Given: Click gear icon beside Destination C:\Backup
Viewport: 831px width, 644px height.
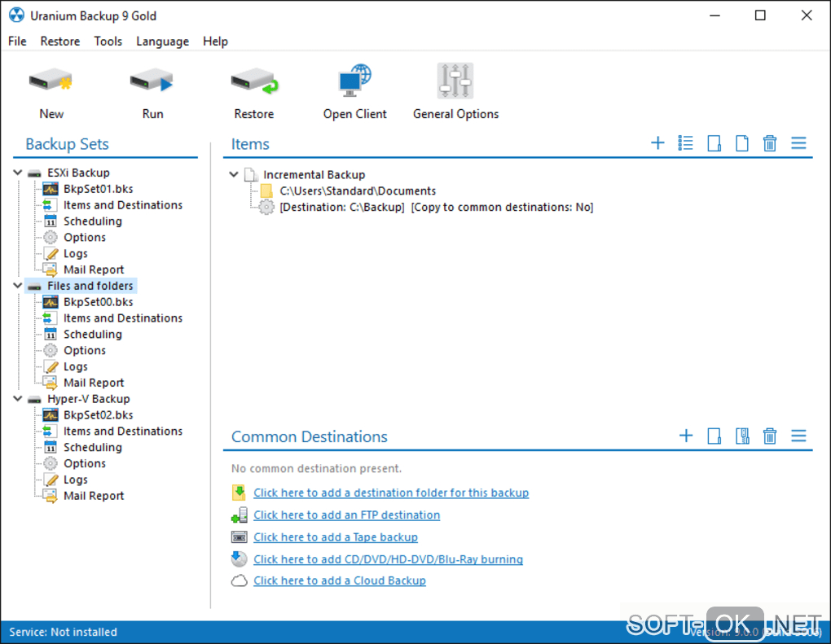Looking at the screenshot, I should (x=266, y=207).
